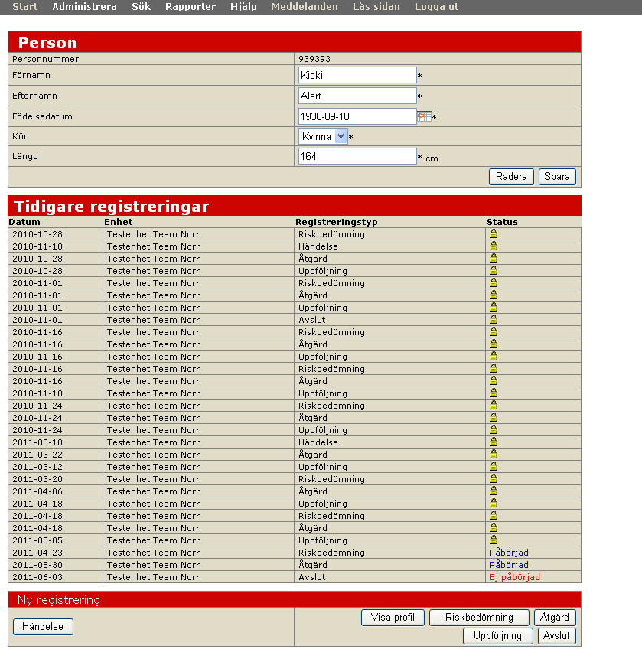The image size is (642, 672).
Task: Open the Påbörjad link for 2011-05-30 Åtgärd
Action: pos(509,564)
